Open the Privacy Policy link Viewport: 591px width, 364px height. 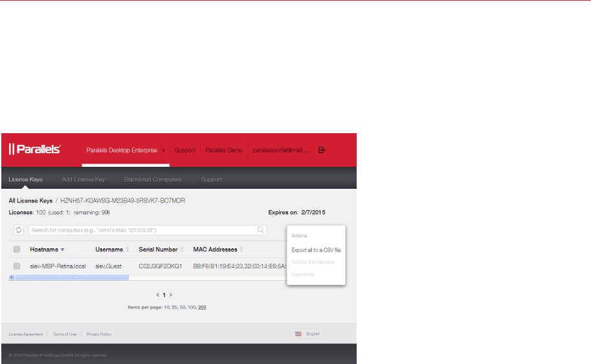99,334
